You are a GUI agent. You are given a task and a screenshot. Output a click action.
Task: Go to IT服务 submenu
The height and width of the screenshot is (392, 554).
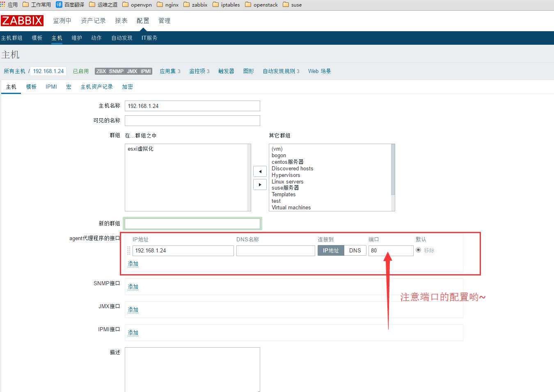(149, 38)
